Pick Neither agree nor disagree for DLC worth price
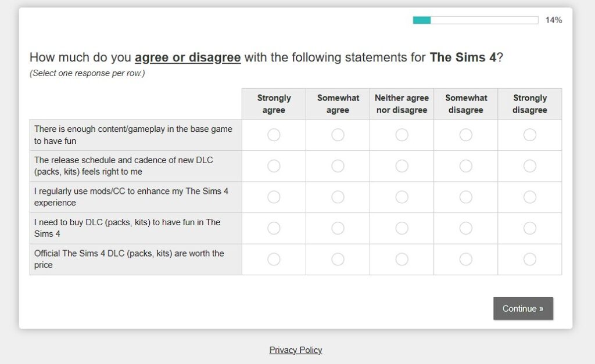 tap(402, 260)
